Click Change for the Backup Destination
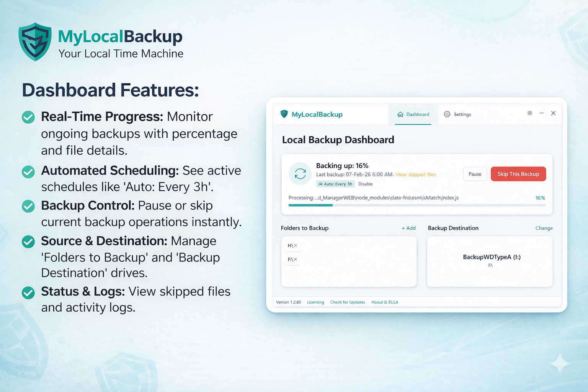588x392 pixels. pyautogui.click(x=544, y=228)
